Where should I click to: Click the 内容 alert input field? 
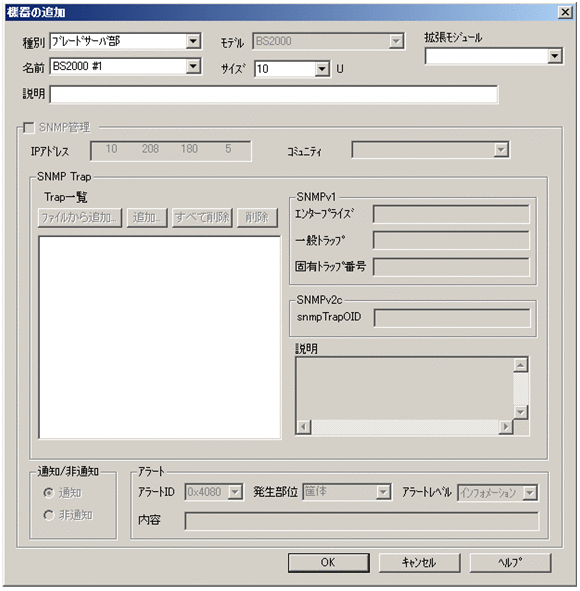(x=362, y=521)
